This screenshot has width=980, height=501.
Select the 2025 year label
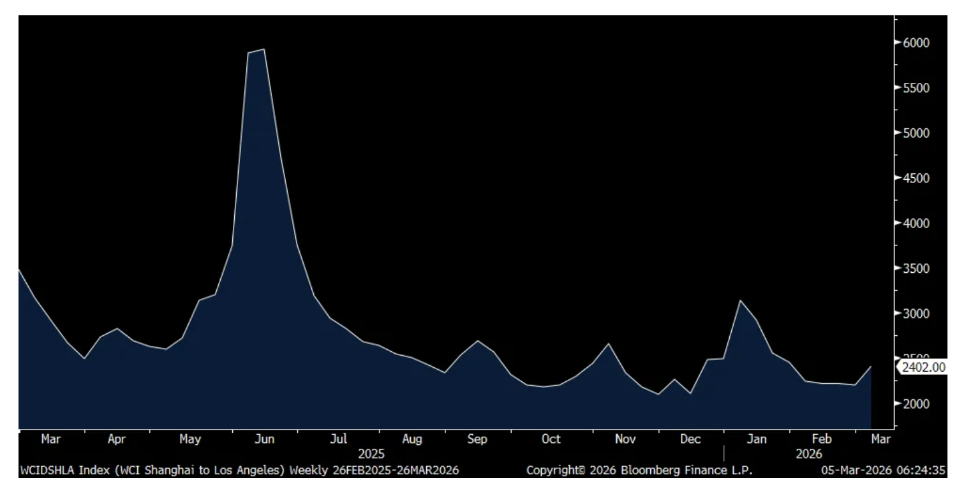(x=371, y=454)
